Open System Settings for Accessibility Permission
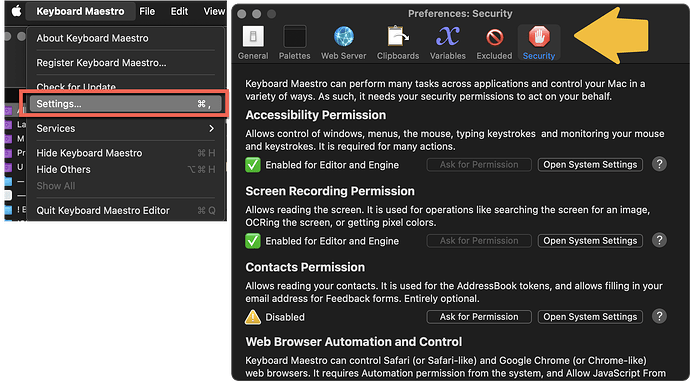The height and width of the screenshot is (381, 690). [x=590, y=165]
